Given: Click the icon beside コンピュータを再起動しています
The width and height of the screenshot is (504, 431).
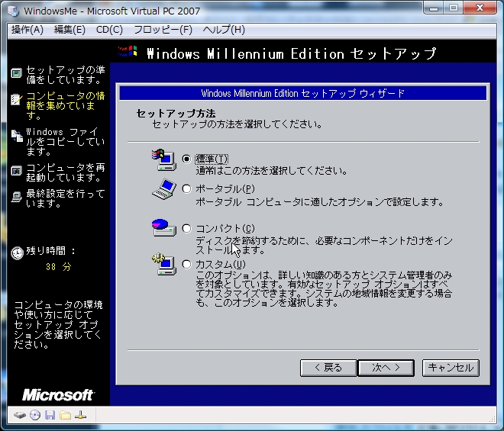Looking at the screenshot, I should click(16, 171).
